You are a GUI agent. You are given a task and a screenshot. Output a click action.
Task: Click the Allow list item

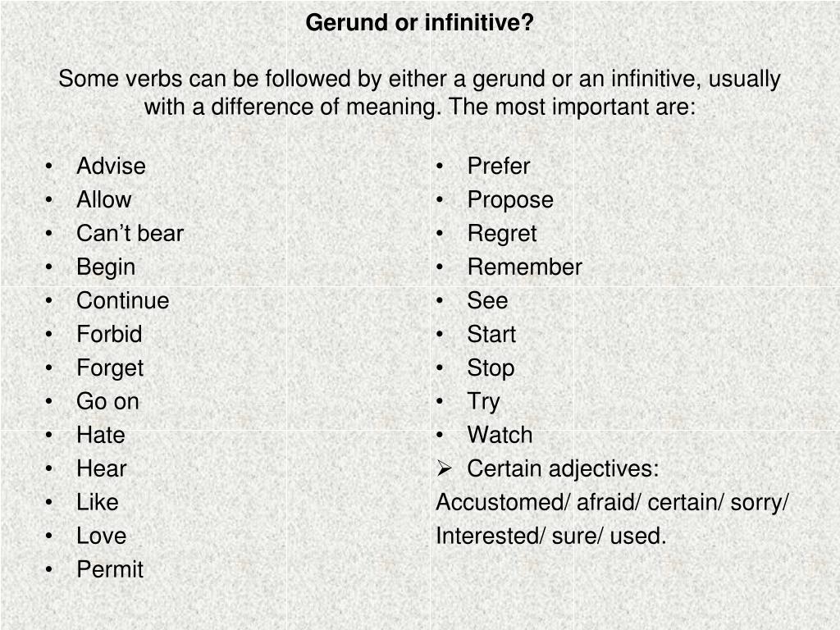pyautogui.click(x=104, y=200)
